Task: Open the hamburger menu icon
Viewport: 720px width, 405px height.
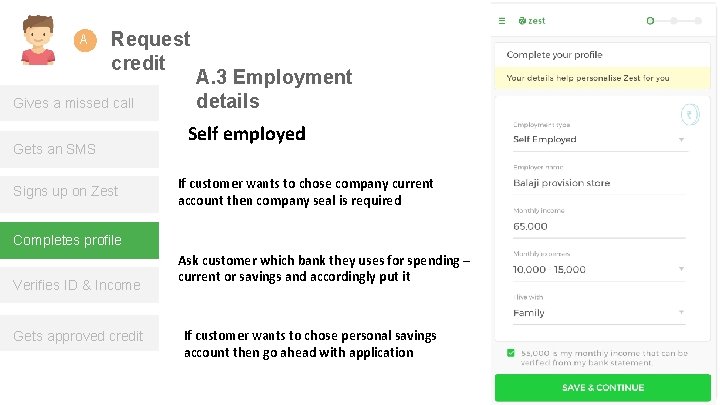Action: pyautogui.click(x=502, y=21)
